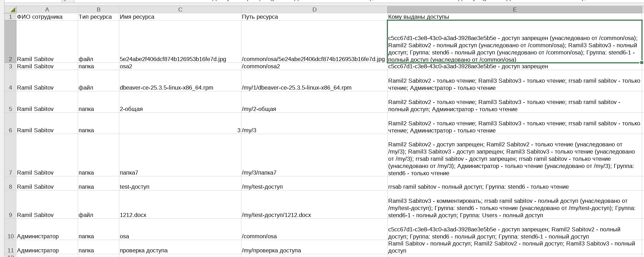Select the '2-общая' name cell
This screenshot has height=257, width=644.
click(x=180, y=102)
